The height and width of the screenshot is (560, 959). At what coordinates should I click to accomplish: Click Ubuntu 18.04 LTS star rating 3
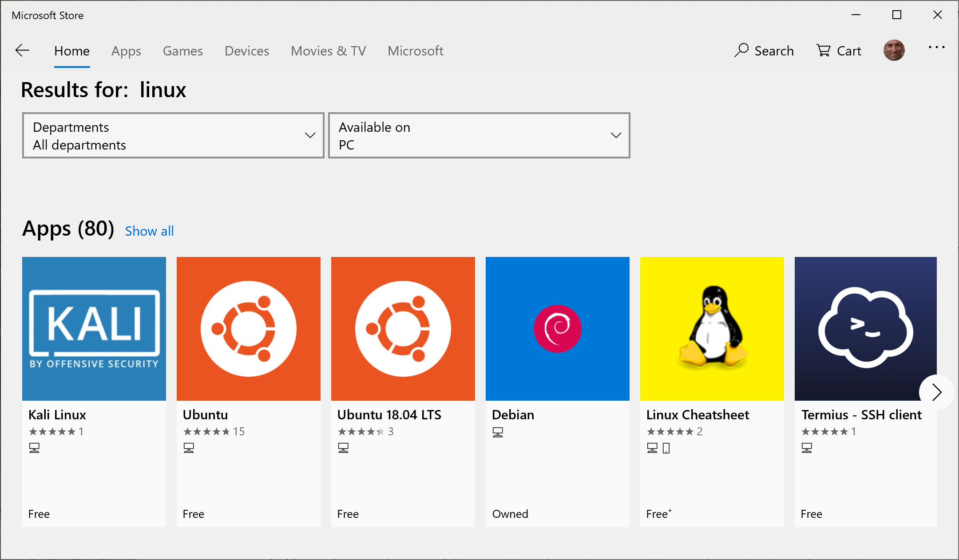(365, 431)
